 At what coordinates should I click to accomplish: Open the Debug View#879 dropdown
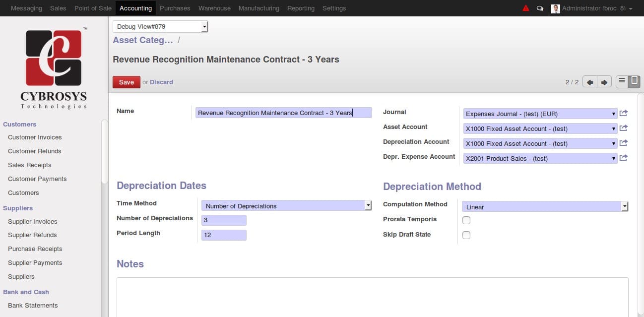[x=160, y=27]
